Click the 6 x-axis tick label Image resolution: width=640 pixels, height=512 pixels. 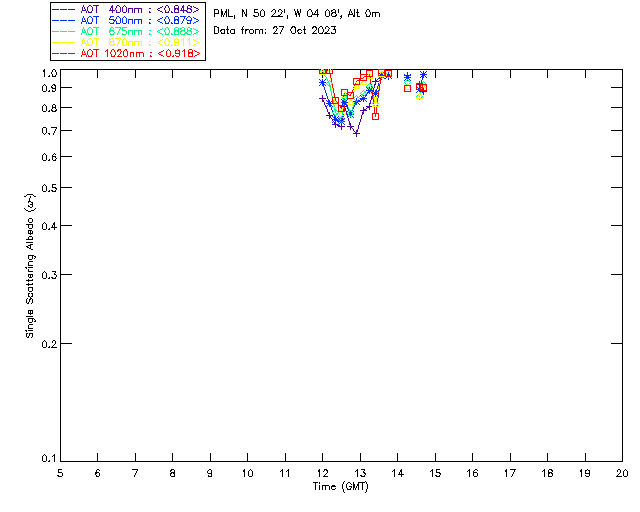(98, 473)
